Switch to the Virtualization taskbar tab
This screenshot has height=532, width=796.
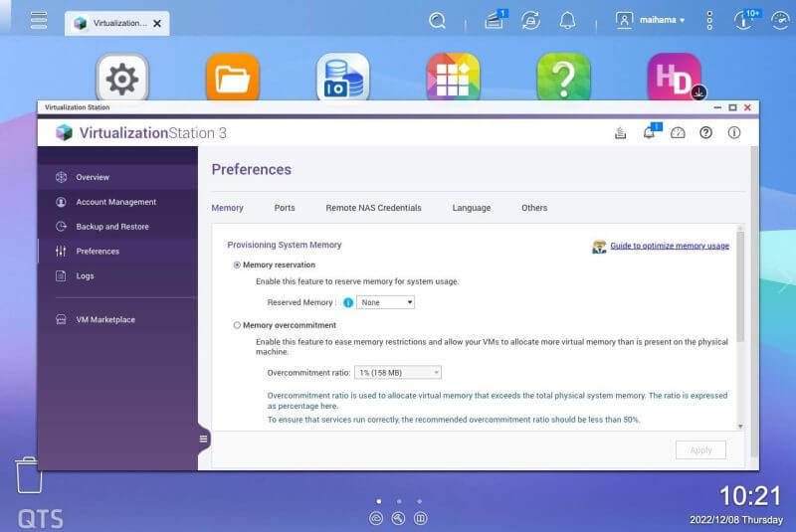[116, 23]
